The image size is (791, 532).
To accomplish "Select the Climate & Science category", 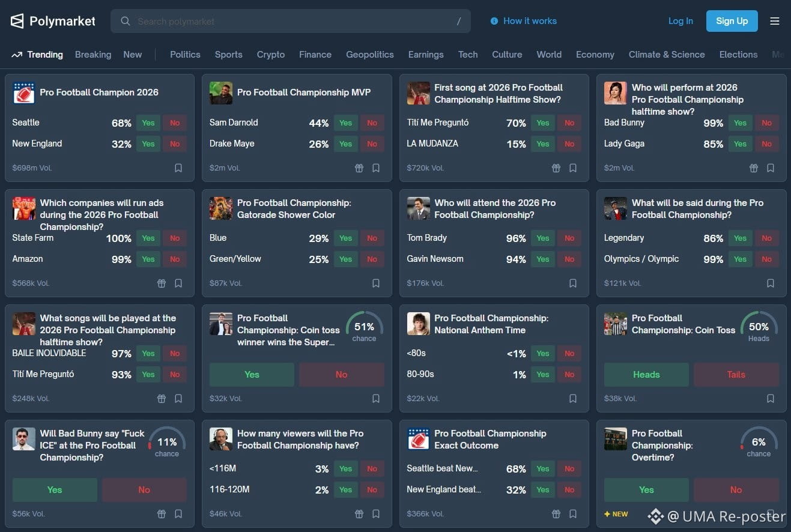I will pyautogui.click(x=667, y=55).
